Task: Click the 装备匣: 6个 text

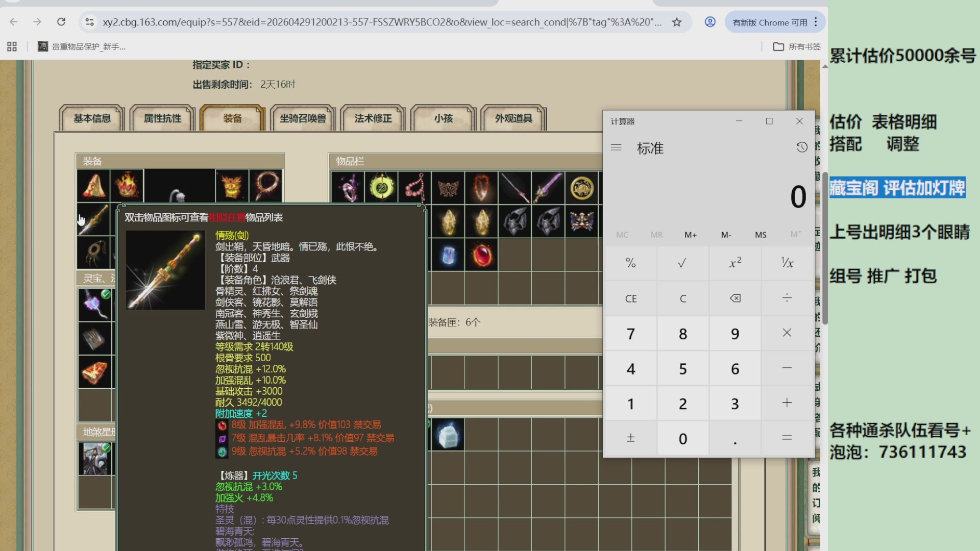Action: [454, 322]
